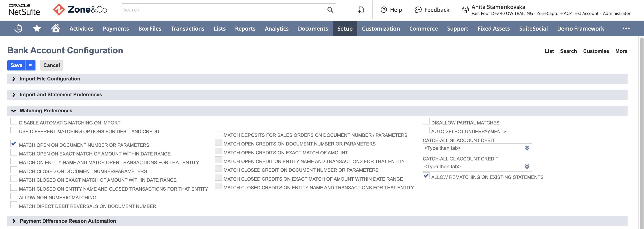Open the Box Files menu
The width and height of the screenshot is (644, 229).
point(150,29)
